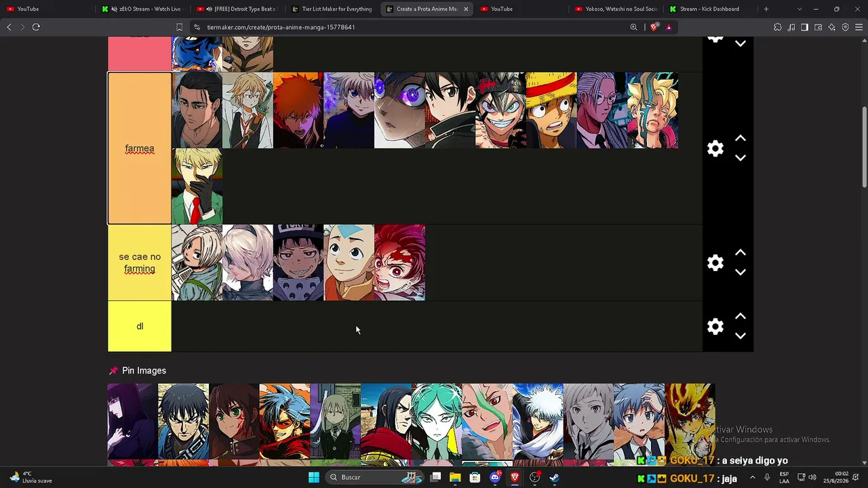Toggle the browser sidebar panel

pos(804,27)
